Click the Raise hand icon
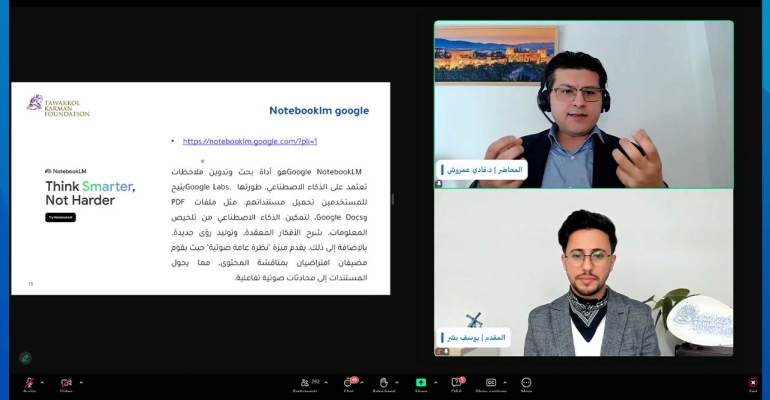770x400 pixels. click(x=384, y=382)
